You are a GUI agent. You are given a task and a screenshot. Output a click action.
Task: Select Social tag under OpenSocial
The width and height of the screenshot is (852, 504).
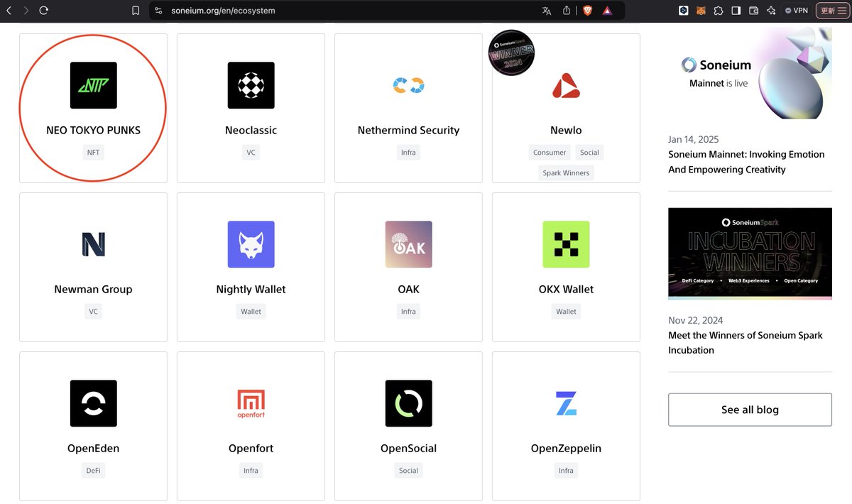click(409, 471)
